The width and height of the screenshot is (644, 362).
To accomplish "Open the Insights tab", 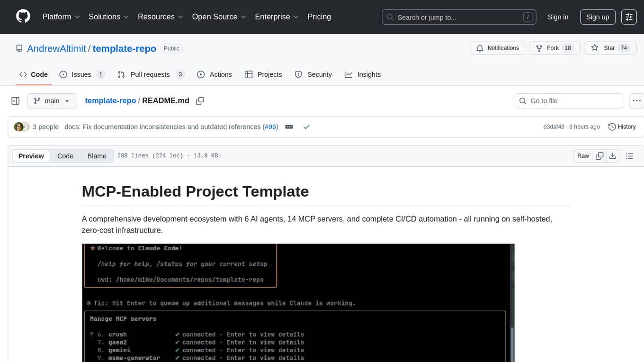I will tap(362, 74).
